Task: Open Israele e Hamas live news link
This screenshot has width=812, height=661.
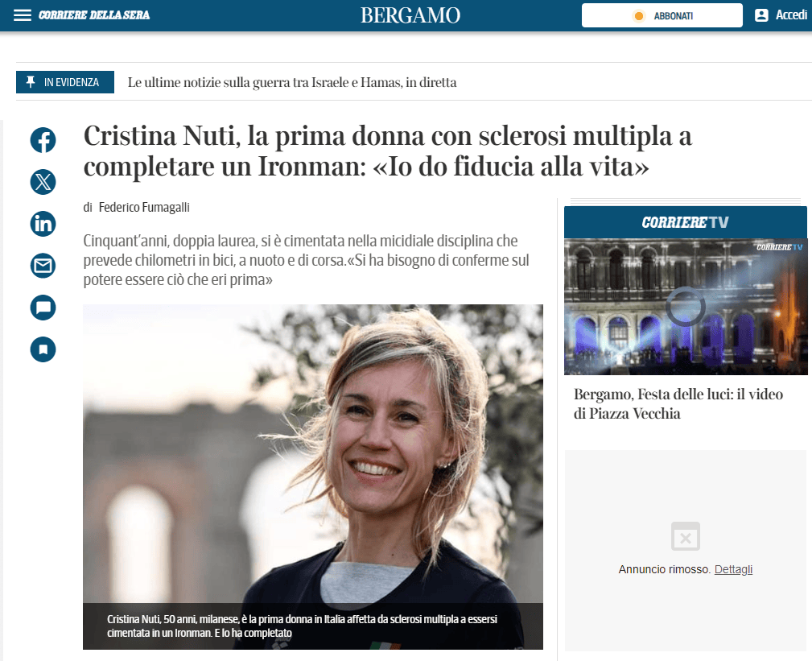Action: pyautogui.click(x=292, y=82)
